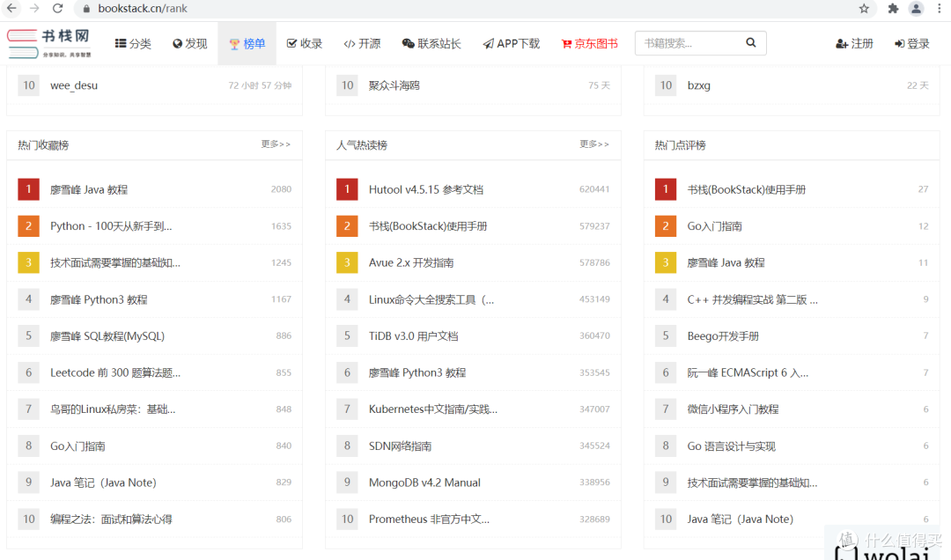Click the read count 620441

(x=594, y=189)
